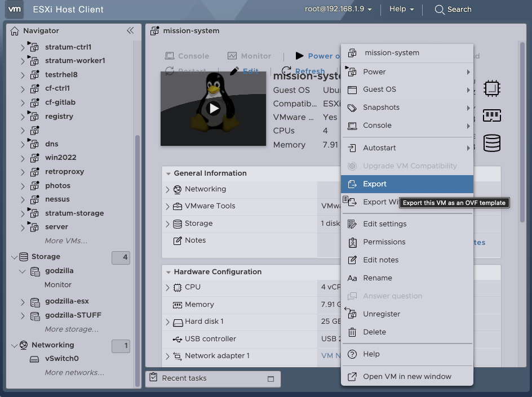Click the cf-gitlab VM icon
The width and height of the screenshot is (532, 397).
[34, 102]
